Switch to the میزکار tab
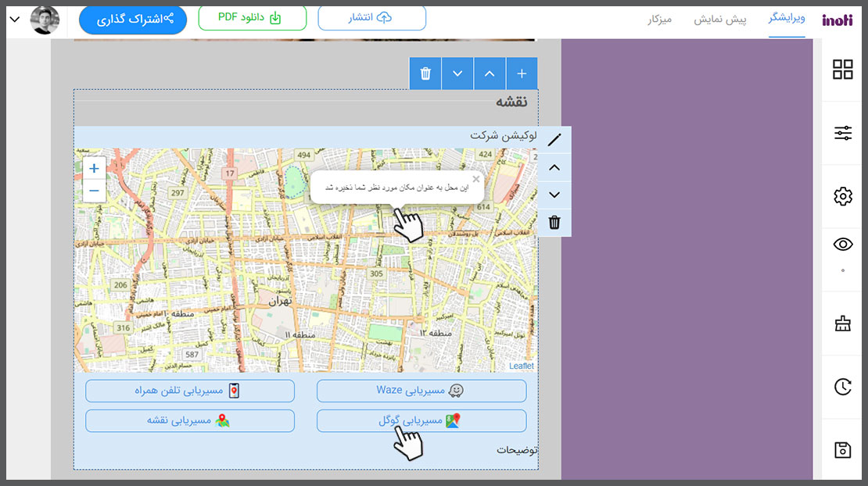The height and width of the screenshot is (486, 868). point(660,20)
